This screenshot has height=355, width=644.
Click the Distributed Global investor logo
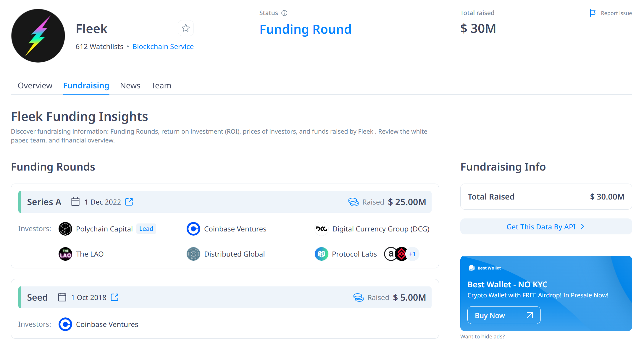(193, 254)
